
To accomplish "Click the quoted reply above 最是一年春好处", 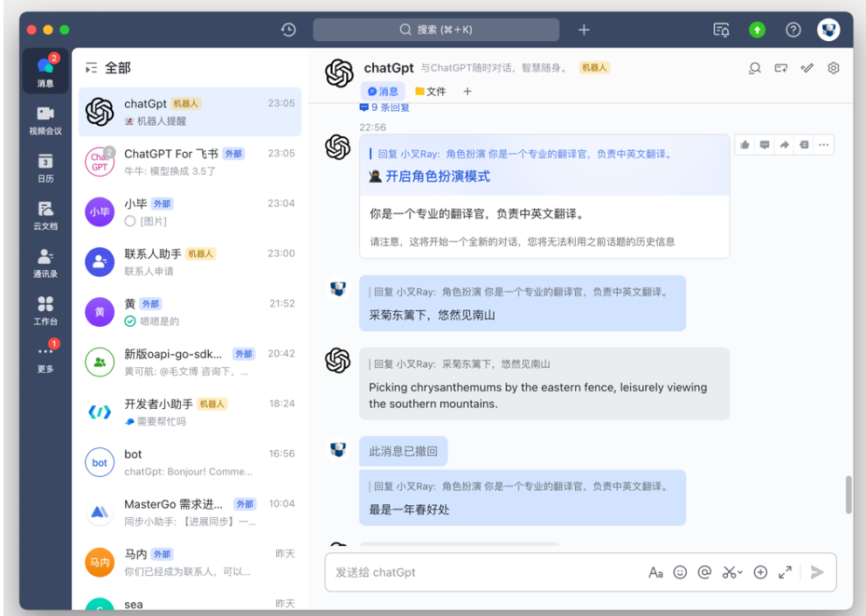I will click(519, 486).
